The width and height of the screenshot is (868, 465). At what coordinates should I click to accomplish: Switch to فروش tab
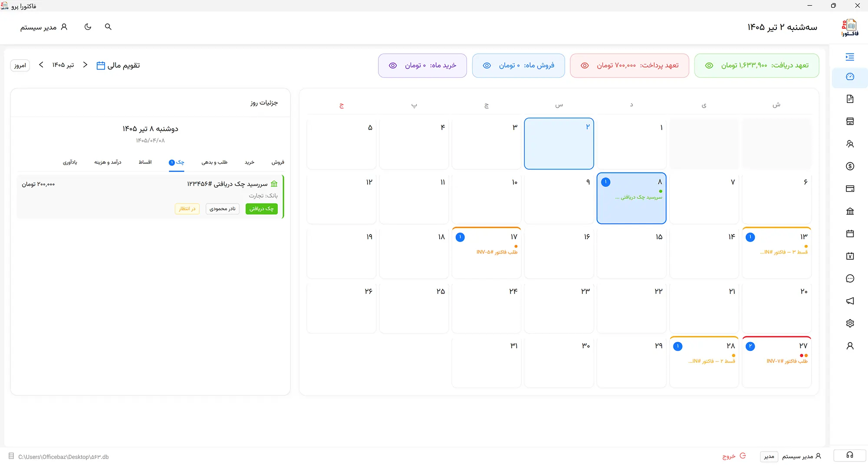click(x=278, y=162)
